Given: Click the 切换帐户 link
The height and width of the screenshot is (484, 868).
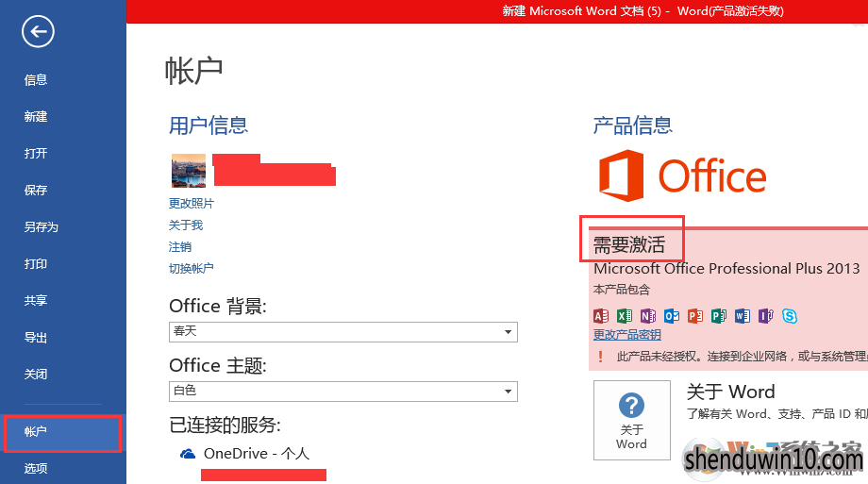Looking at the screenshot, I should 191,268.
